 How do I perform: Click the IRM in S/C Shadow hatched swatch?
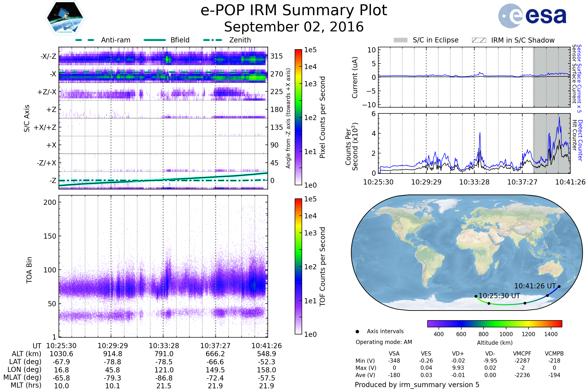tap(479, 40)
